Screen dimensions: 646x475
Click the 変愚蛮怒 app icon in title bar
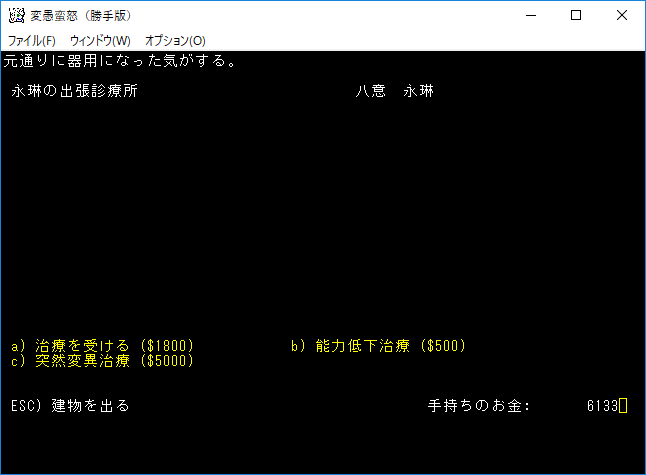click(16, 16)
